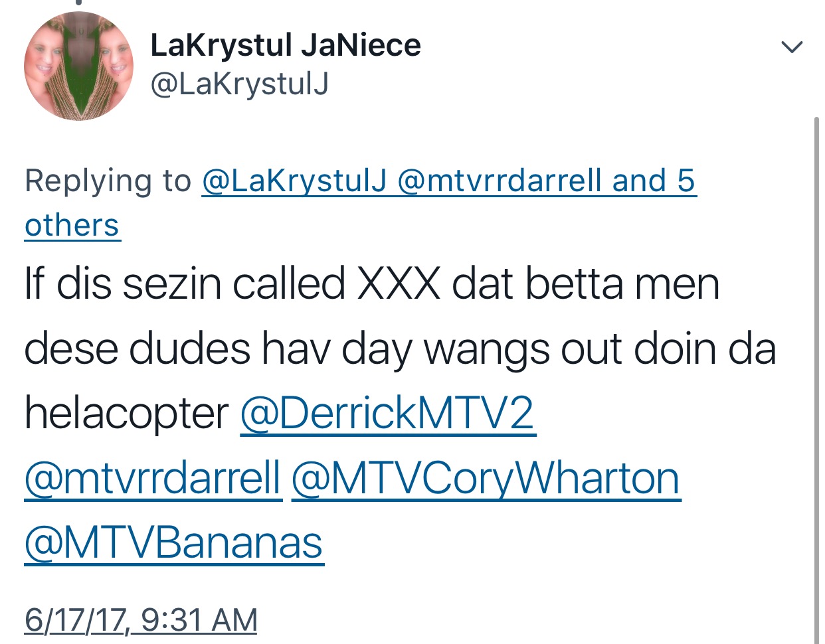Visit the @DerrickMTV2 mention
The image size is (825, 644).
pos(387,413)
